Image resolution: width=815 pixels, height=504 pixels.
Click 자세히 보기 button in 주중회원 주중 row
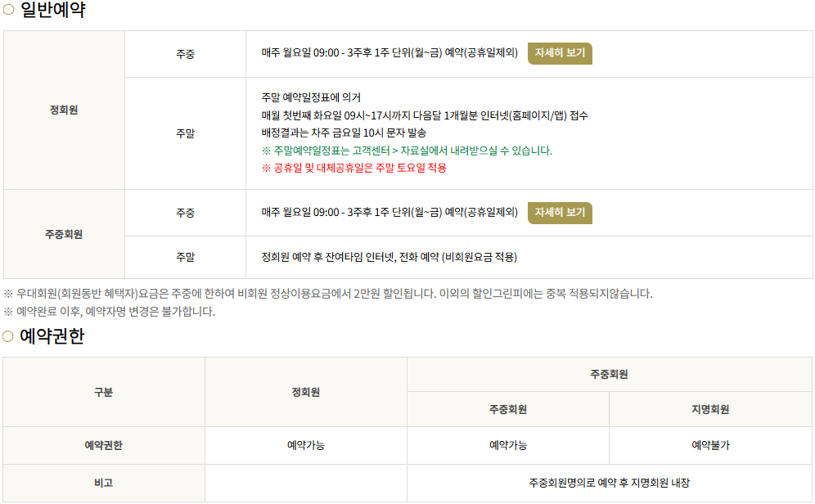coord(560,213)
